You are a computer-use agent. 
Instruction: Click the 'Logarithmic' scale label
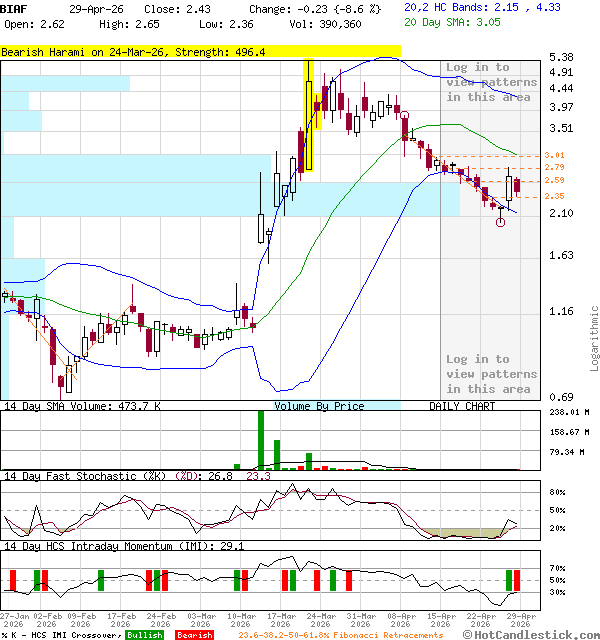point(594,340)
